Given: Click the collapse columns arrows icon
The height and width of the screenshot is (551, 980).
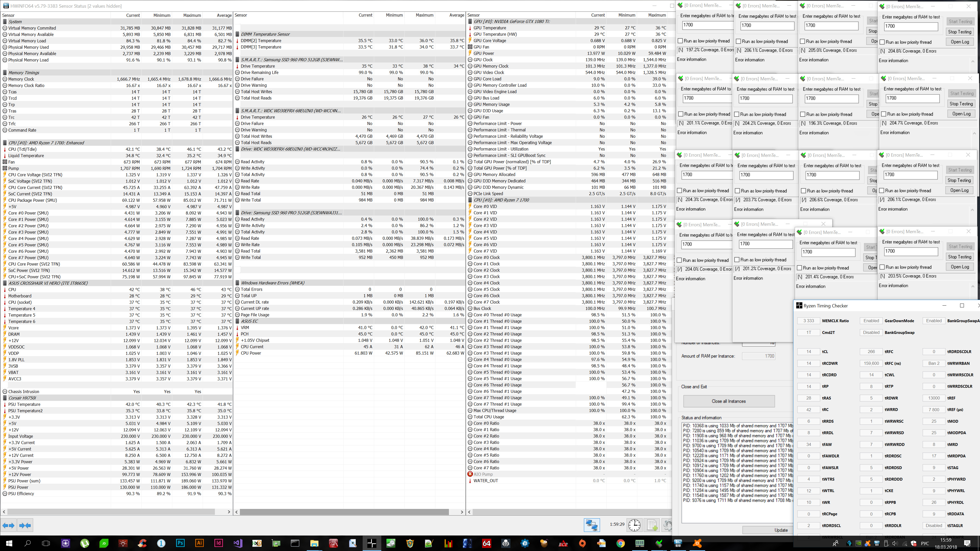Looking at the screenshot, I should [25, 525].
